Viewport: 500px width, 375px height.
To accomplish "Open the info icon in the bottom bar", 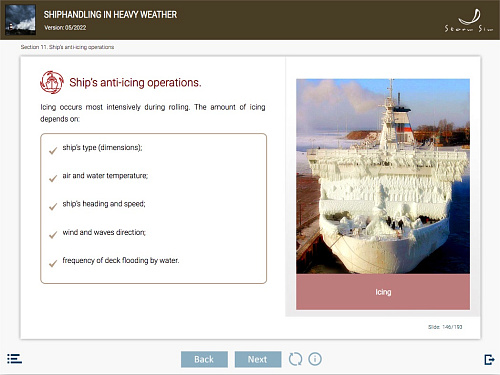I will tap(315, 359).
